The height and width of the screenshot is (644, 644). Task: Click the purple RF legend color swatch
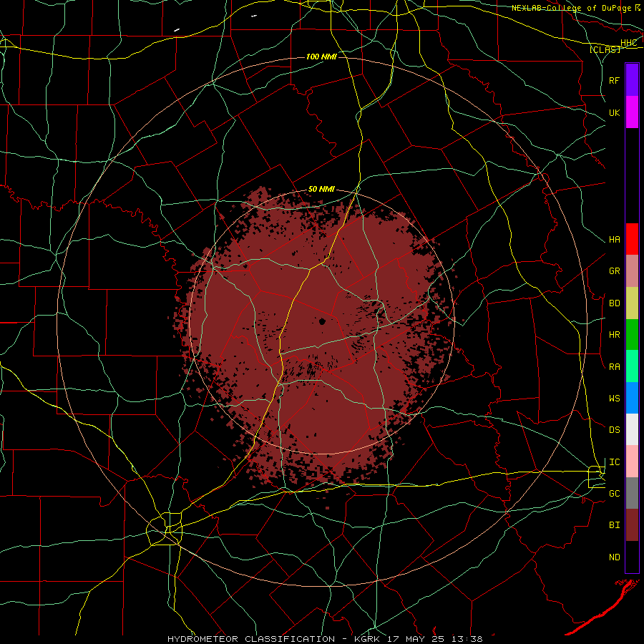[632, 80]
